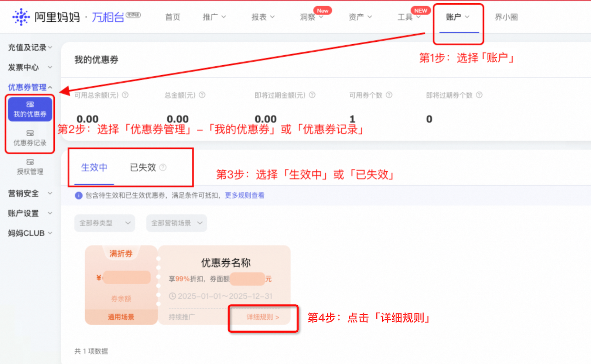Viewport: 591px width, 364px height.
Task: Open the 全部营销场景 dropdown
Action: 177,223
